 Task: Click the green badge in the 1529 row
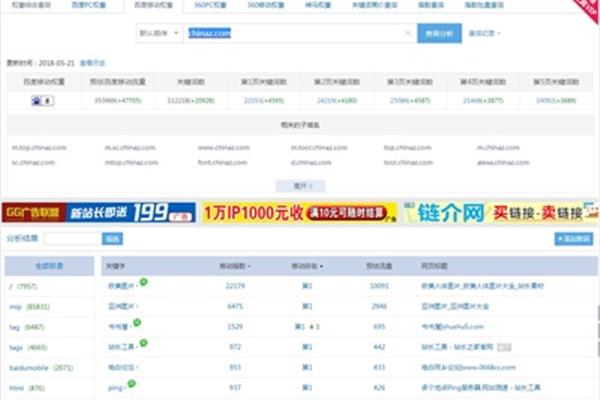tap(137, 323)
